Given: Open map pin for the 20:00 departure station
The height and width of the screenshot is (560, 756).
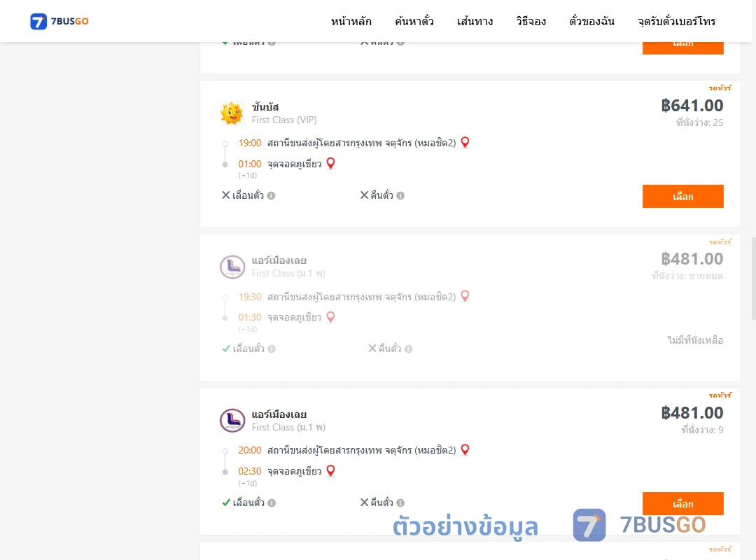Looking at the screenshot, I should coord(465,449).
